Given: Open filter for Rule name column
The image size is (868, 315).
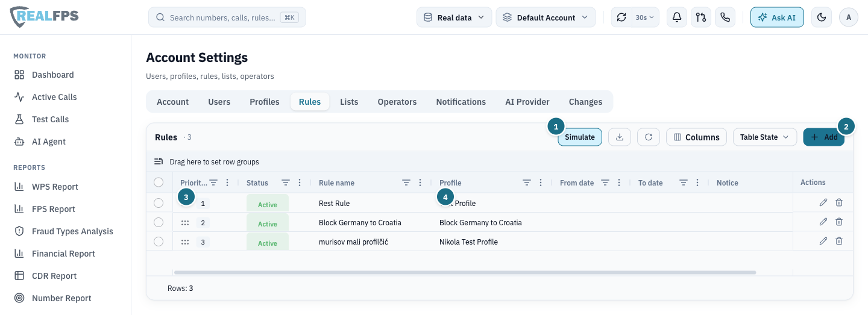Looking at the screenshot, I should click(406, 182).
